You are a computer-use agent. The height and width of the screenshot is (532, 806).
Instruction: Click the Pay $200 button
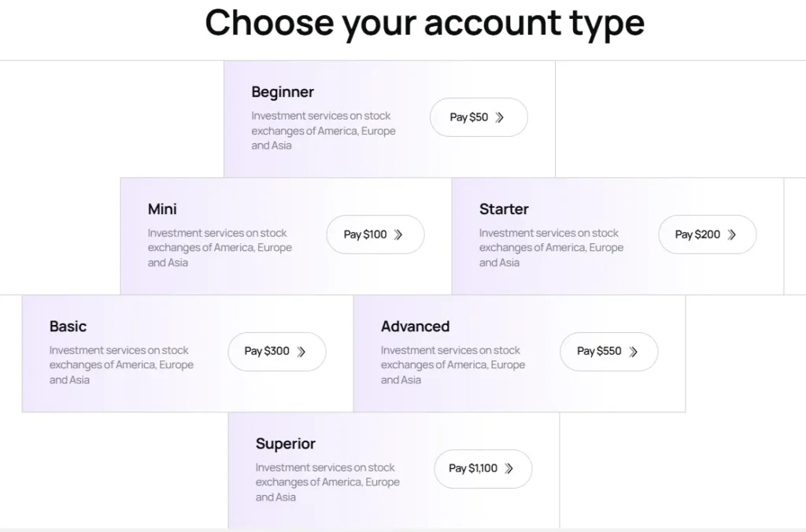[x=706, y=235]
